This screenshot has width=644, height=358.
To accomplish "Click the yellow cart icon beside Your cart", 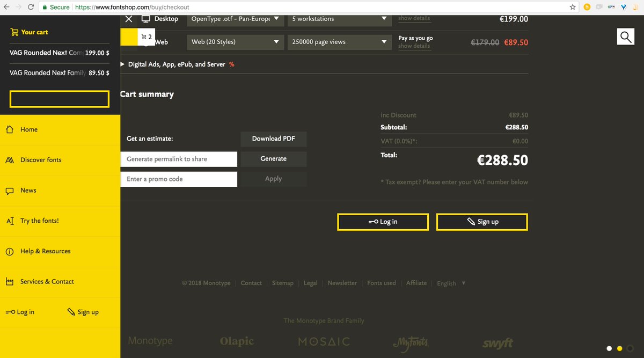I will (x=14, y=32).
